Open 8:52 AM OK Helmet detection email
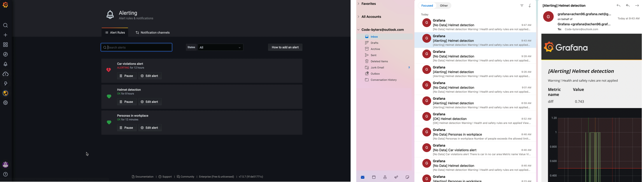644x182 pixels. (475, 119)
